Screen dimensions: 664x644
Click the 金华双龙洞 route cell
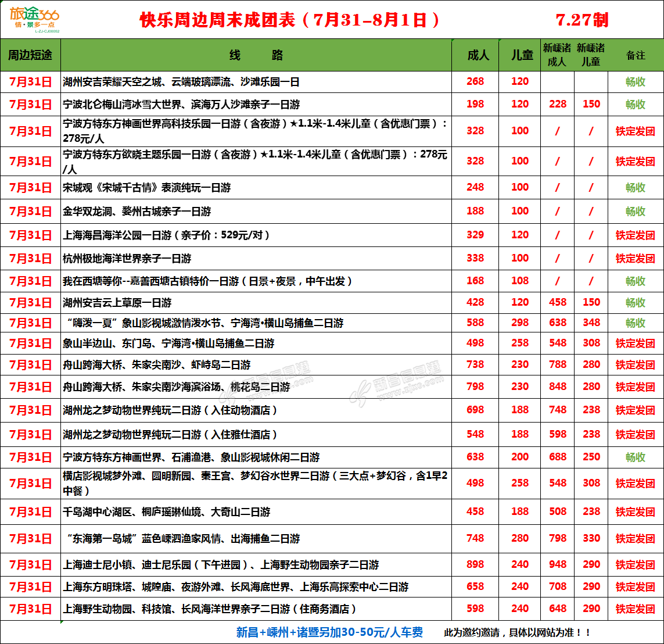click(137, 212)
